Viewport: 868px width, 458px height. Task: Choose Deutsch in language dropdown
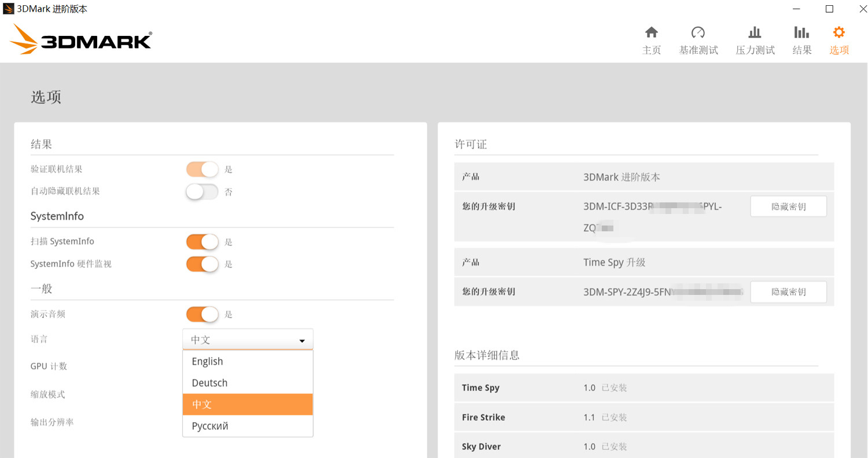(x=248, y=383)
